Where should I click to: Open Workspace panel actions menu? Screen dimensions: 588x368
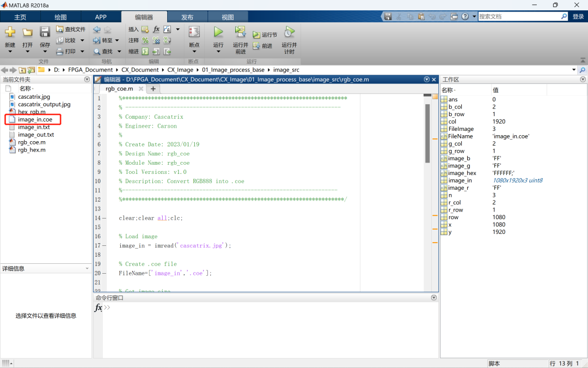(x=583, y=80)
